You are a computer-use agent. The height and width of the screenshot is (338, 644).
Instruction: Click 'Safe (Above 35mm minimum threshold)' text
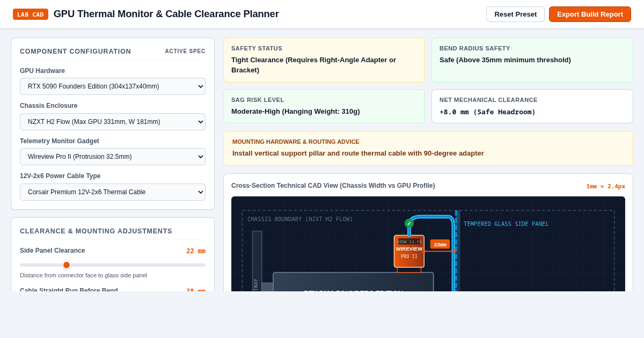tap(505, 60)
